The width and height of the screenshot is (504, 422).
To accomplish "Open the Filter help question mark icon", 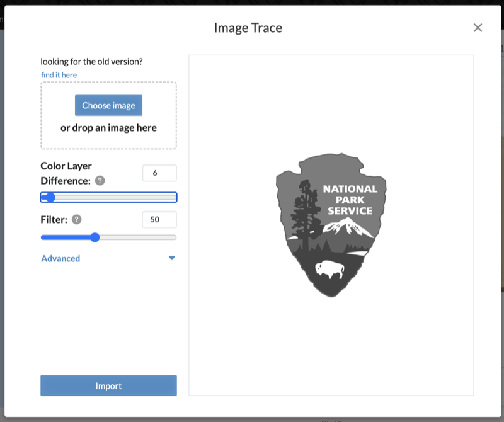I will coord(76,220).
